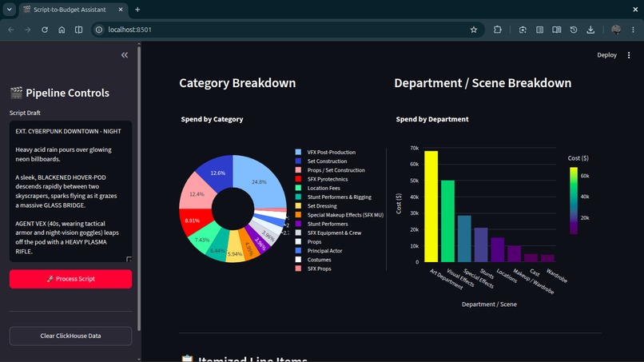The height and width of the screenshot is (362, 644).
Task: Open the tab search dropdown arrow
Action: [x=9, y=9]
